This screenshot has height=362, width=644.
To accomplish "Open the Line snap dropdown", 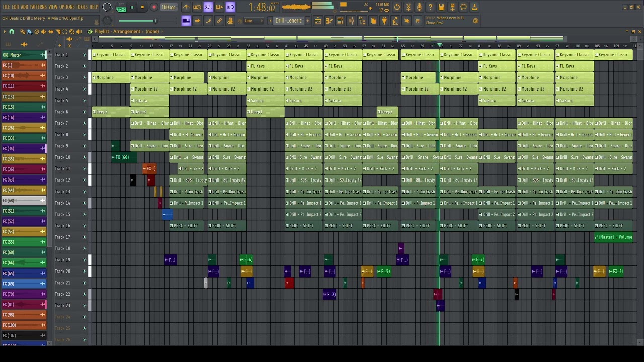I will (253, 21).
